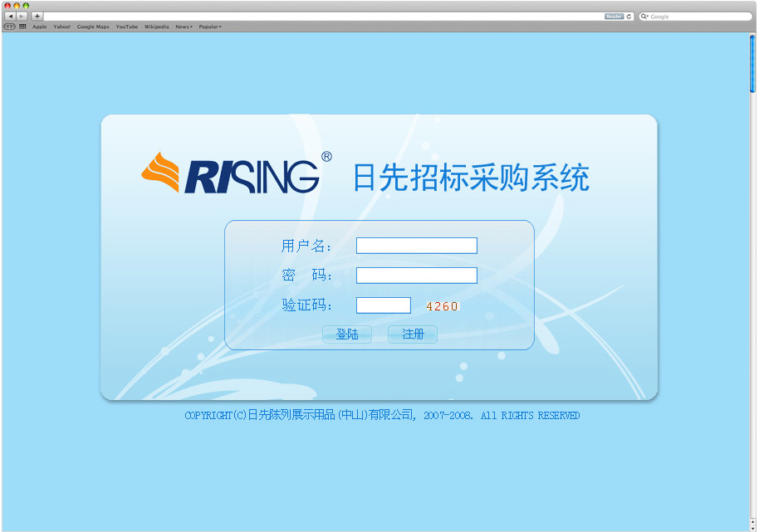Click the search magnifier icon
Image resolution: width=759 pixels, height=532 pixels.
[x=644, y=17]
